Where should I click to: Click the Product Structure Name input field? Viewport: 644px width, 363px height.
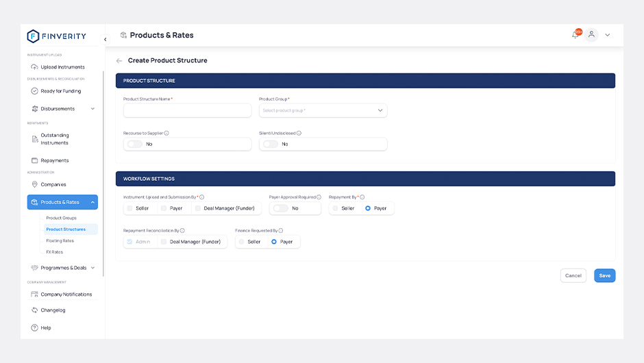(x=187, y=110)
